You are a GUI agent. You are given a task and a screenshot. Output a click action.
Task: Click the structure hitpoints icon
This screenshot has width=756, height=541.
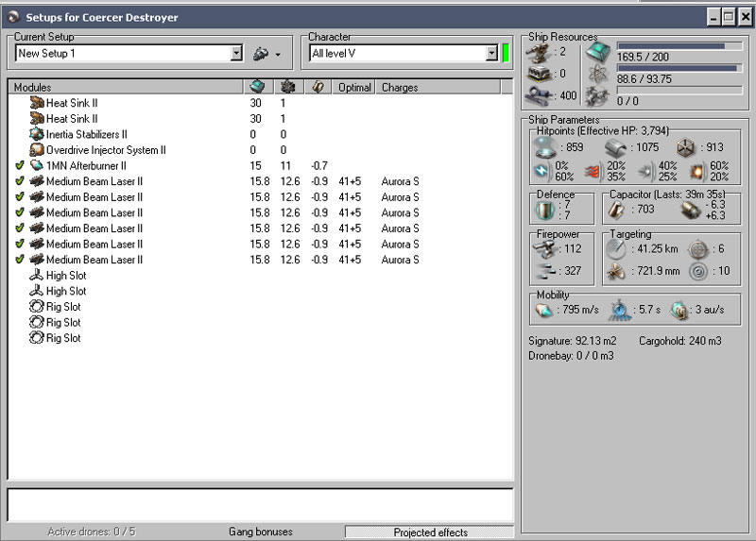coord(686,147)
